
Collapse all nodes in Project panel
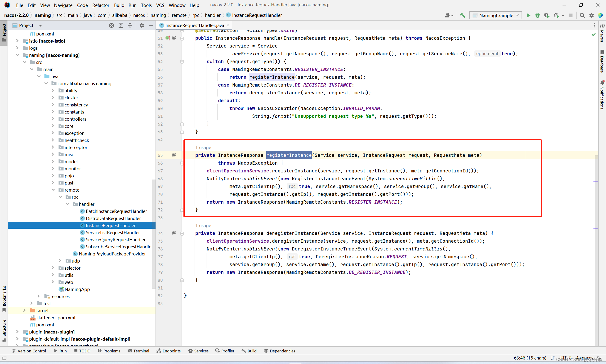point(130,25)
